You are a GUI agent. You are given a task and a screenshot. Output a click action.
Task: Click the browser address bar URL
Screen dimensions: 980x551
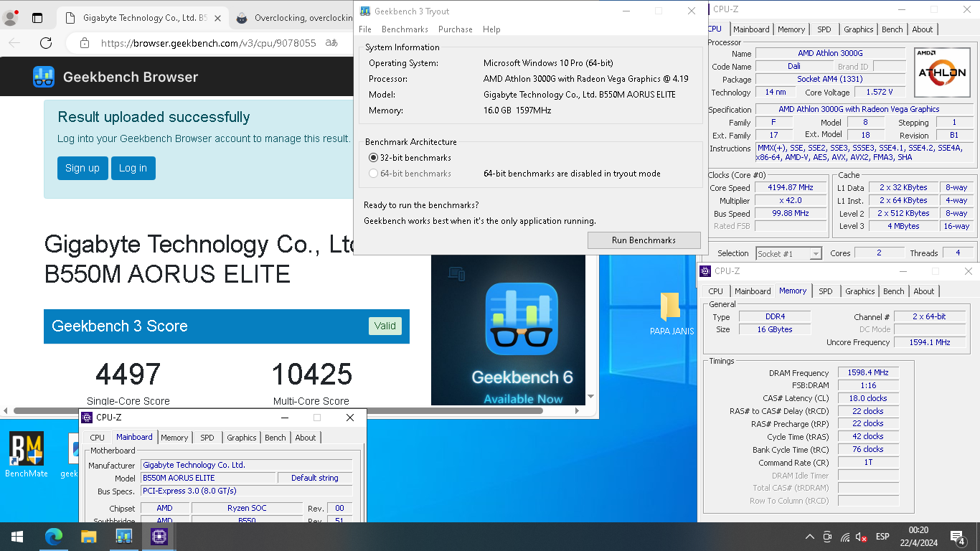208,43
